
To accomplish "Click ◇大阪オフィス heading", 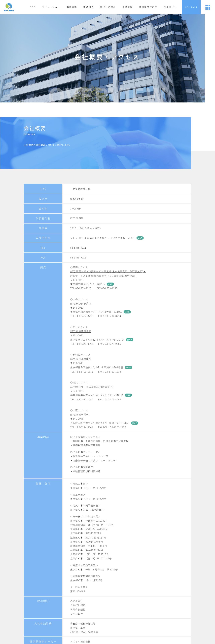I will 79,410.
